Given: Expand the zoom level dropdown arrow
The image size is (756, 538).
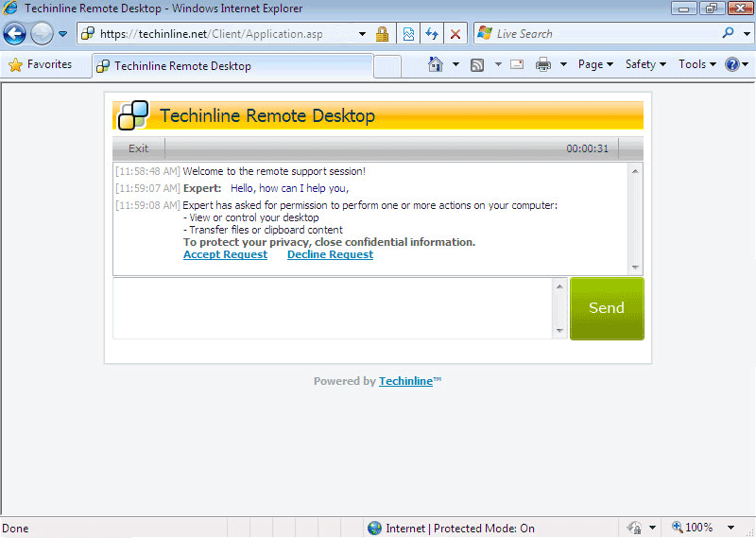Looking at the screenshot, I should point(730,528).
